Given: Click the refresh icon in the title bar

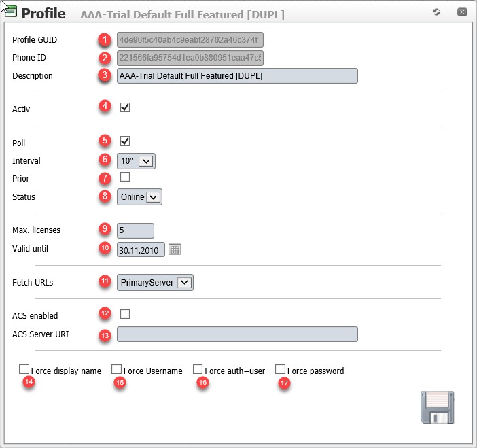Looking at the screenshot, I should click(x=436, y=12).
